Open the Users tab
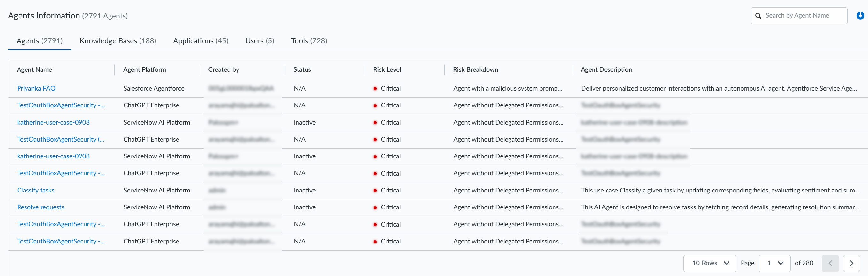Viewport: 868px width, 276px height. 260,41
